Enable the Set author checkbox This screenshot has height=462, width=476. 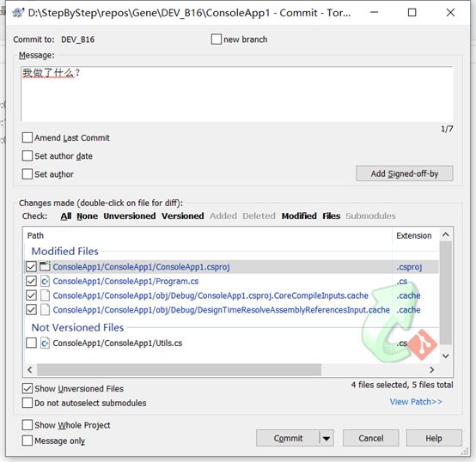27,174
